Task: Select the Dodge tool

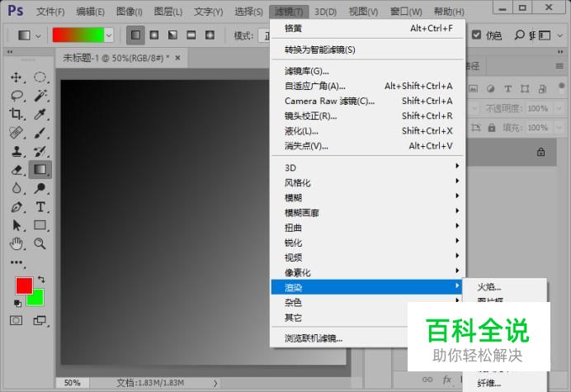Action: [x=40, y=188]
